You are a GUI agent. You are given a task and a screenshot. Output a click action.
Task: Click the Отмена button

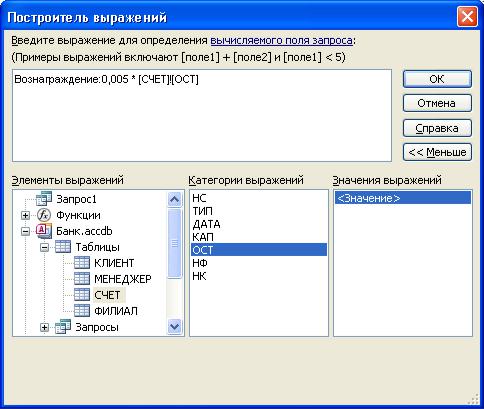437,103
